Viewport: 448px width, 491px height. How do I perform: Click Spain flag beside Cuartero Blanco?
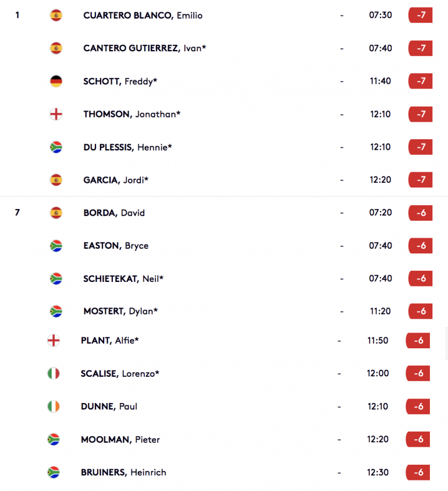[x=56, y=15]
